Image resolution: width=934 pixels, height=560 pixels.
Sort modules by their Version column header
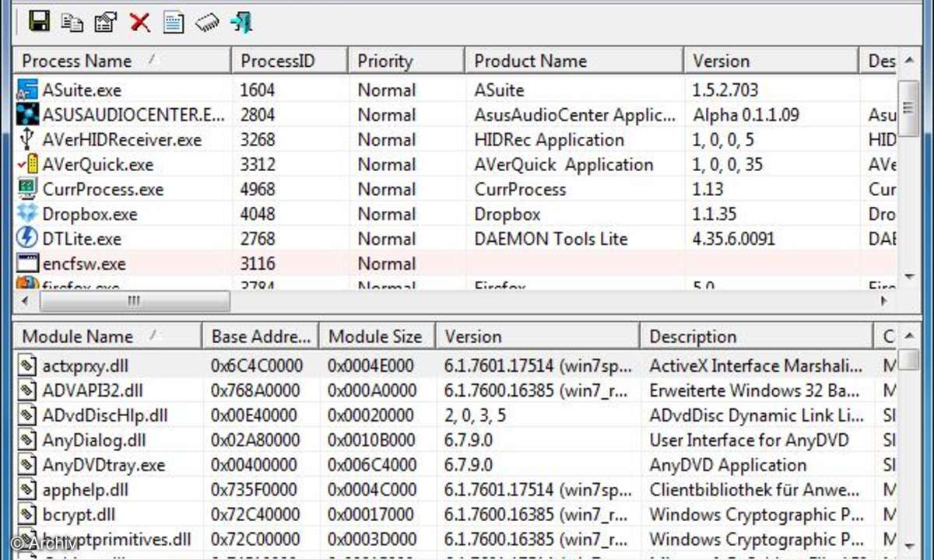coord(538,337)
